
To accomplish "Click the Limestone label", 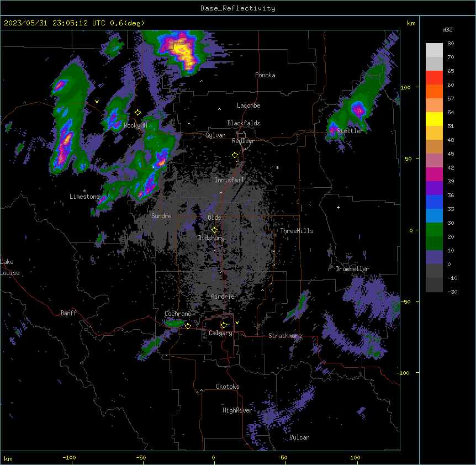I will pyautogui.click(x=84, y=197).
